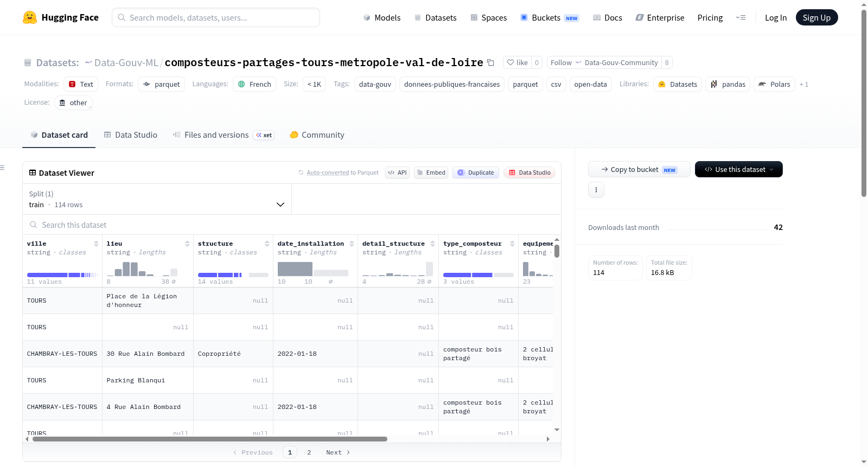The image size is (868, 467).
Task: Click the pandas library tag
Action: coord(727,84)
